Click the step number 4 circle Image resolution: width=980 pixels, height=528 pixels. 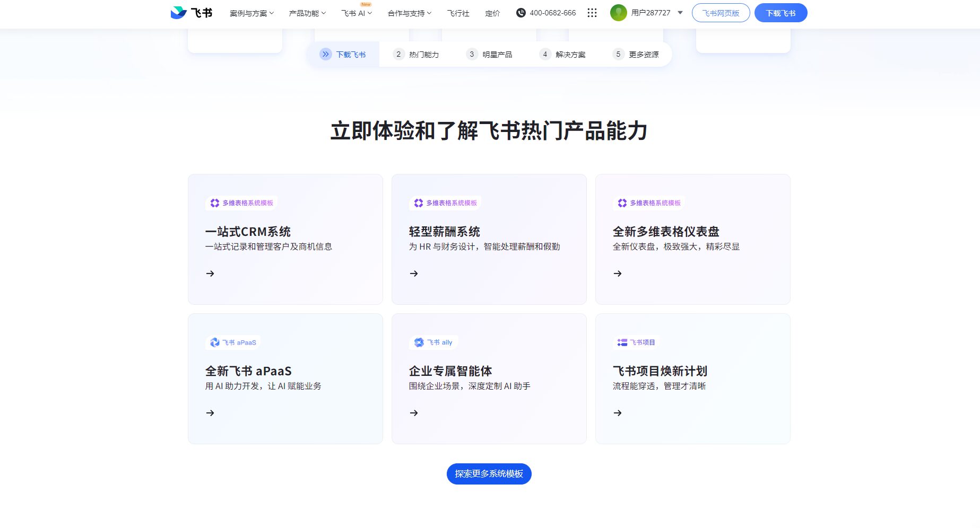click(x=545, y=54)
